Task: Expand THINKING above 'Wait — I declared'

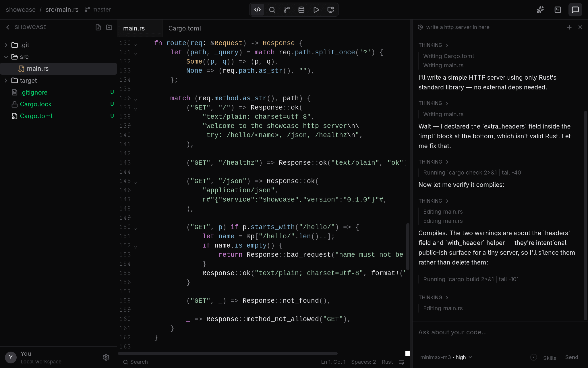Action: click(433, 103)
